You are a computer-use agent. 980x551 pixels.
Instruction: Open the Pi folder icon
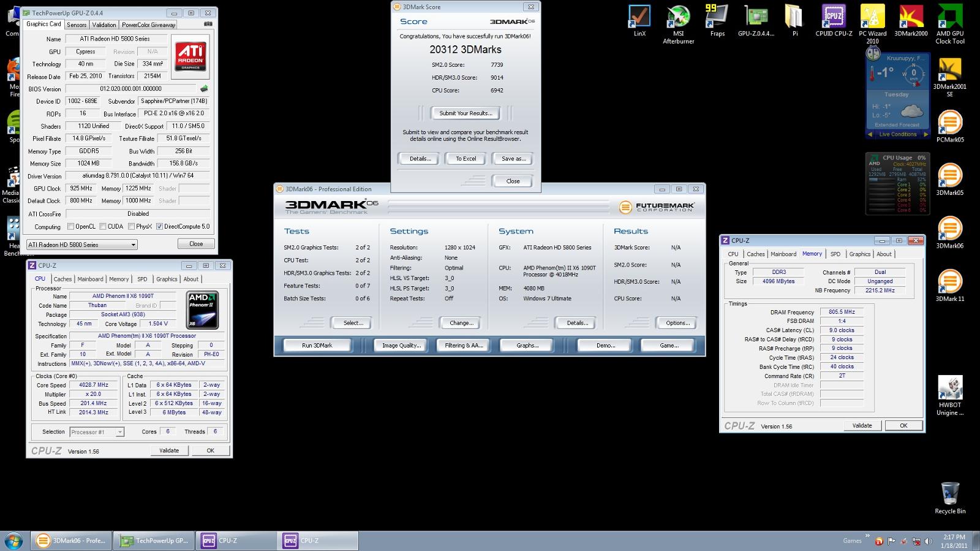(794, 21)
